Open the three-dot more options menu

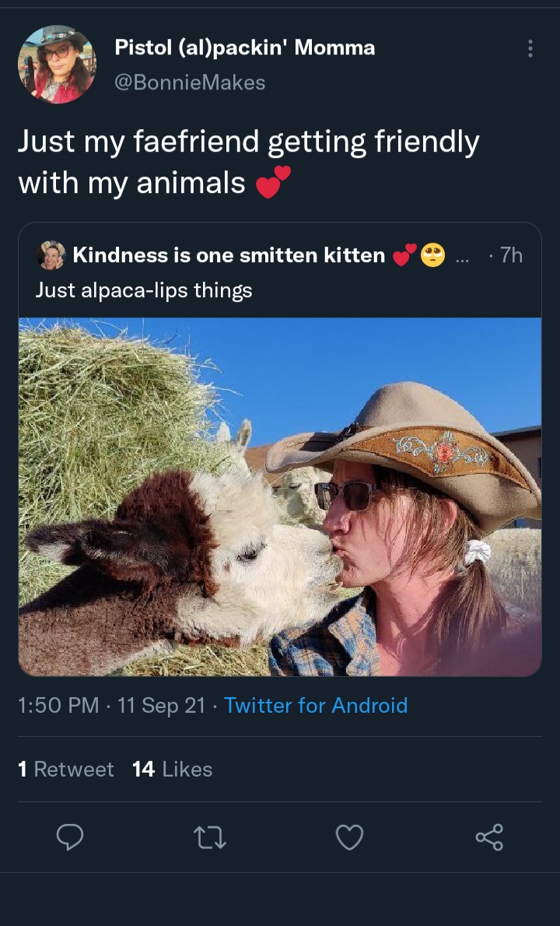tap(530, 48)
